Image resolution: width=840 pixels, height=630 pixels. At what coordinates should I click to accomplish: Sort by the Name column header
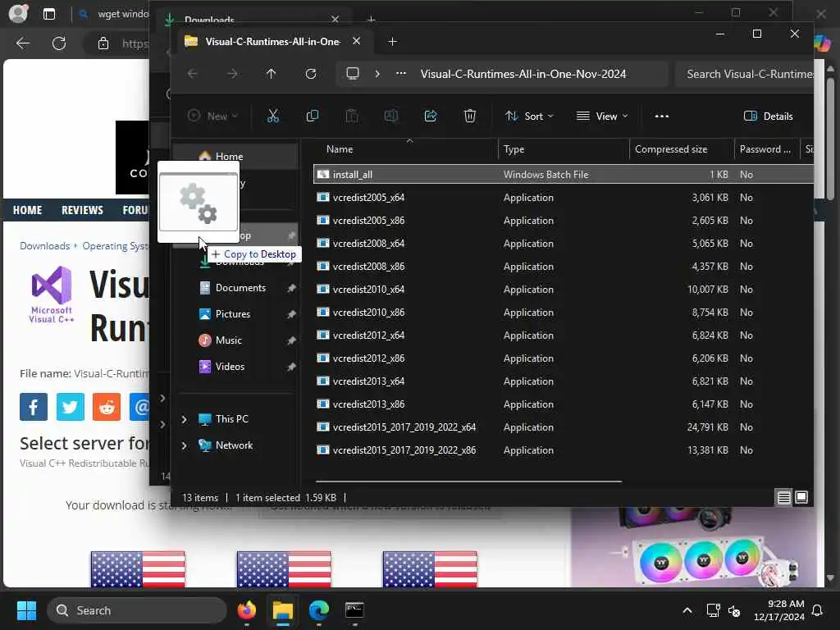(x=340, y=149)
